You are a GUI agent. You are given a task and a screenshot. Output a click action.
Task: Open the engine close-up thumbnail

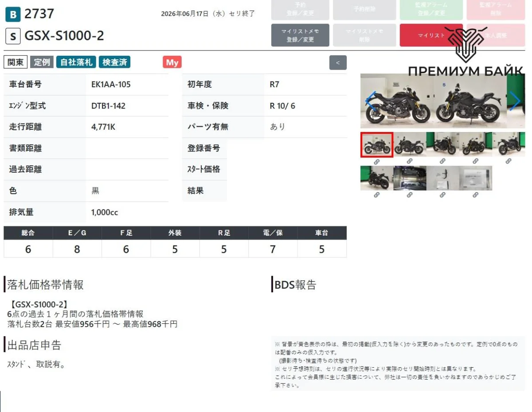coord(410,178)
